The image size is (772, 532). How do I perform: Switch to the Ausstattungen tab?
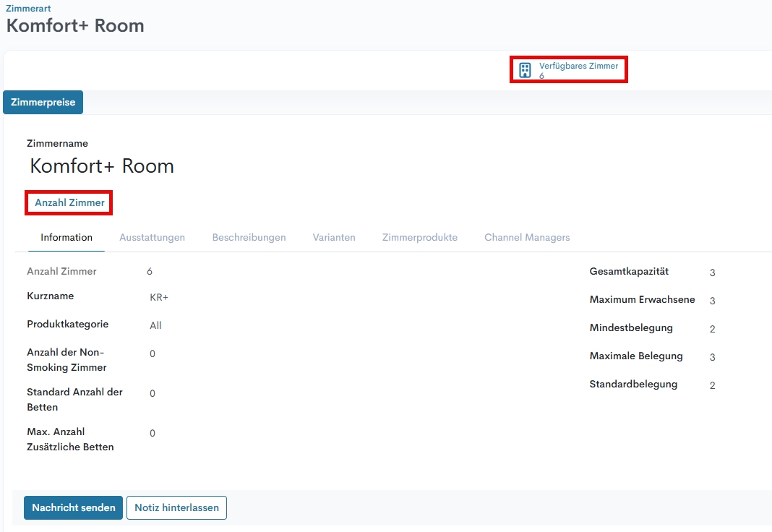[x=152, y=237]
